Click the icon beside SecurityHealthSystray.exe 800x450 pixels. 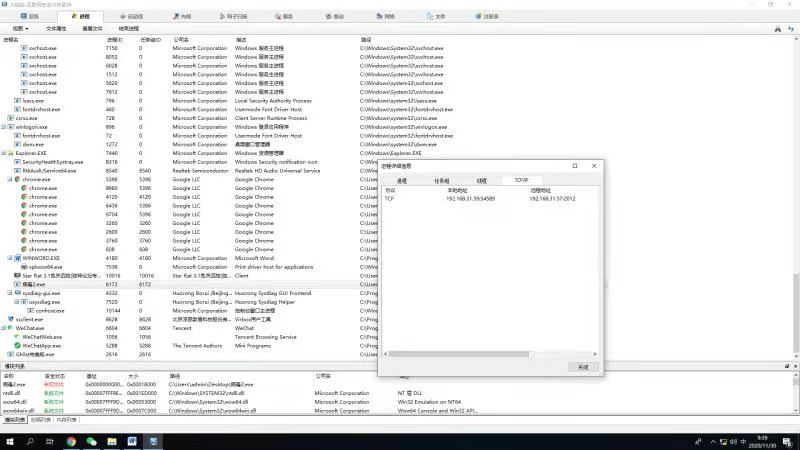click(17, 162)
